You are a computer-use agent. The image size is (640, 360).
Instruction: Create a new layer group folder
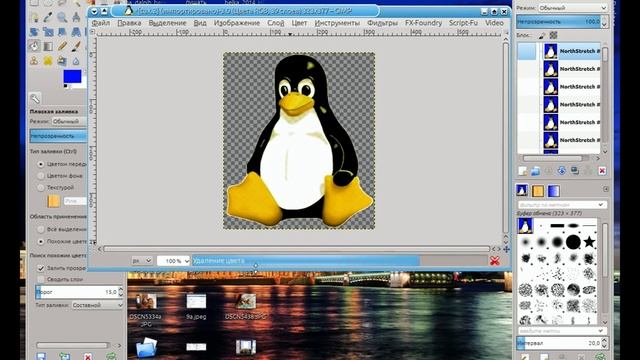coord(536,171)
